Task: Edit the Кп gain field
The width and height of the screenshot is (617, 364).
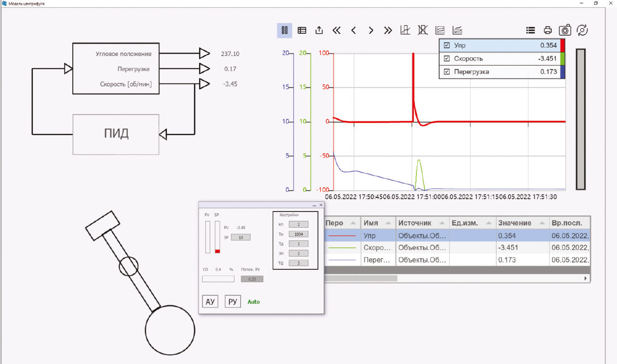Action: [298, 224]
